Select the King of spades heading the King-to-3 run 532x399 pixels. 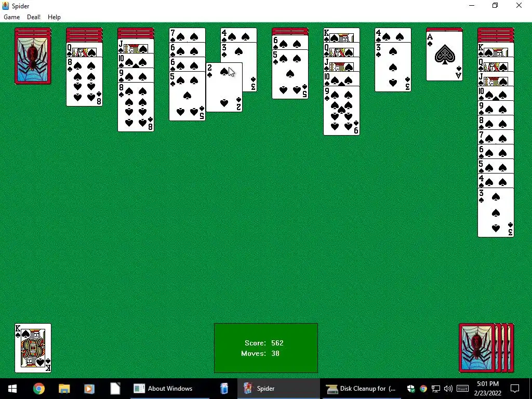point(496,50)
